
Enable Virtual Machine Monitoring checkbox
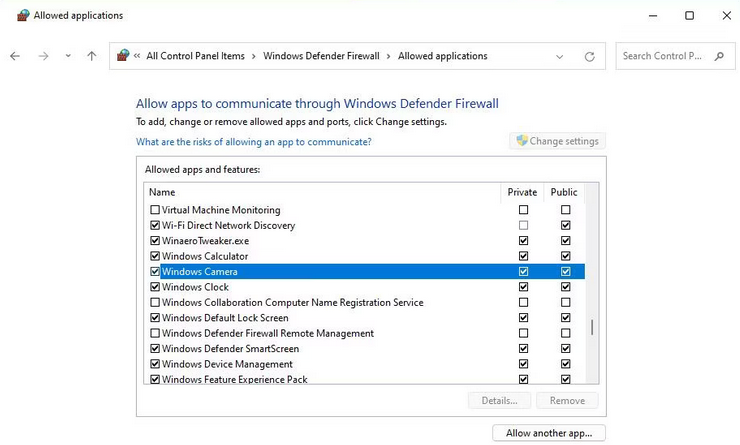coord(155,210)
